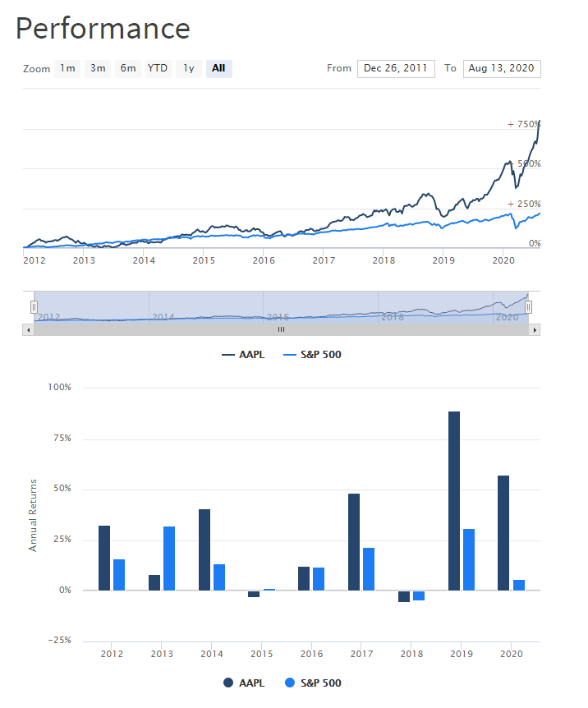Screen dimensions: 588x708
Task: Select the YTD zoom range
Action: [158, 69]
